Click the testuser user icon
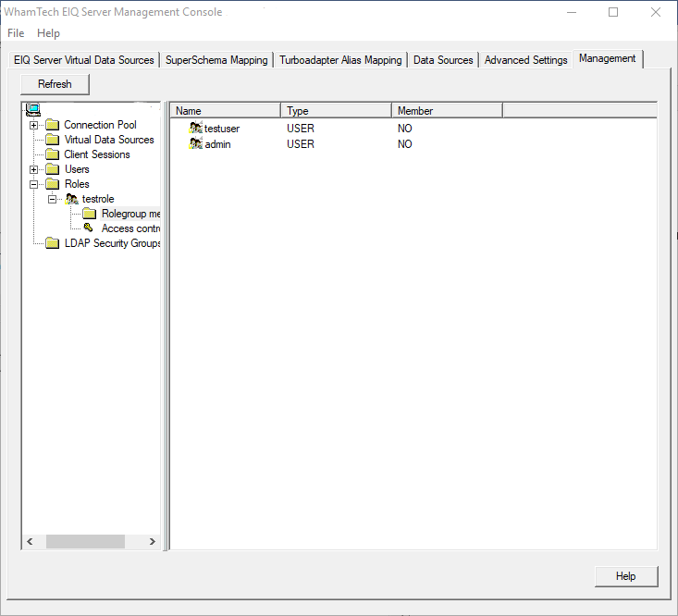 [x=195, y=129]
